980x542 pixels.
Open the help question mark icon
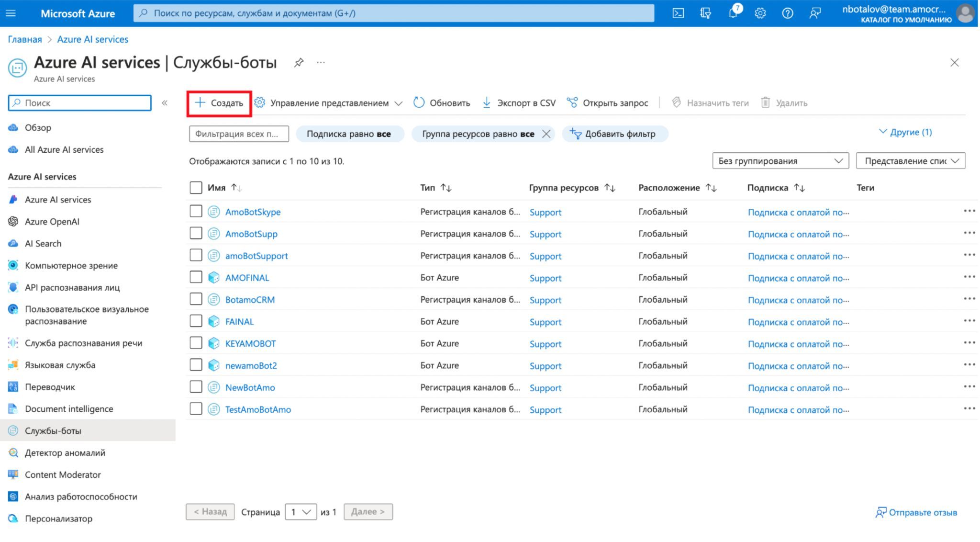click(x=787, y=13)
